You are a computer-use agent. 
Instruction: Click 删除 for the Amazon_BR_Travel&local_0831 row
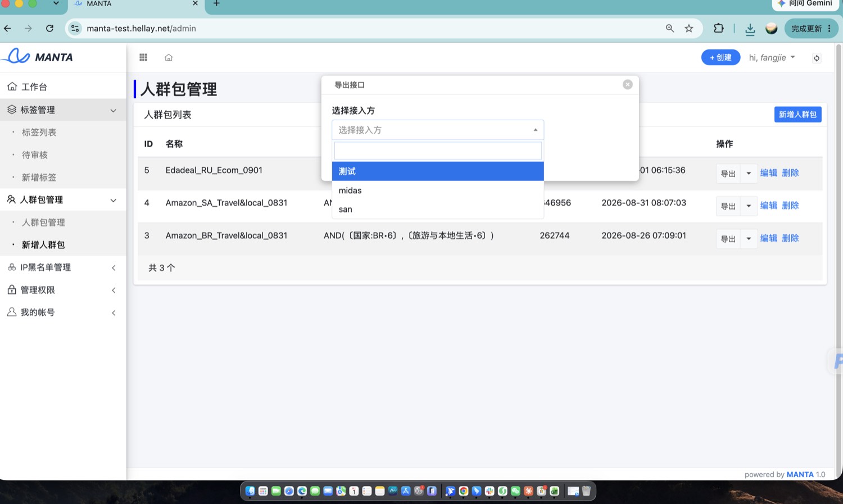790,238
